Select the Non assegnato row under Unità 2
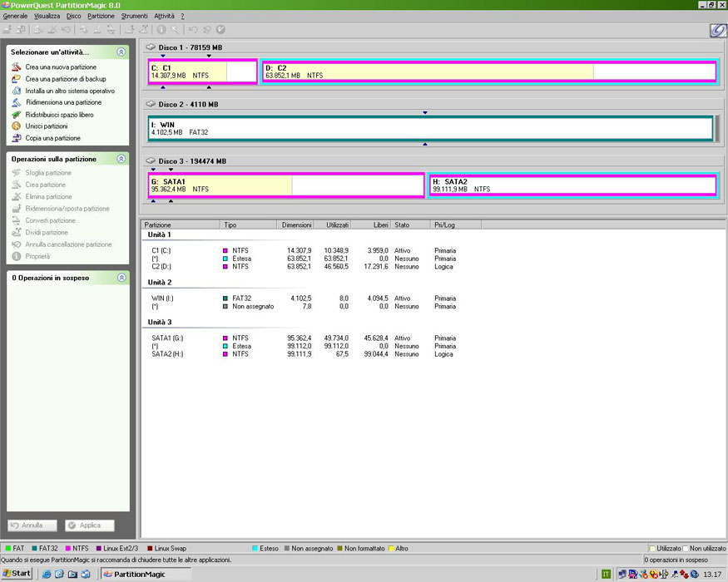 point(304,306)
